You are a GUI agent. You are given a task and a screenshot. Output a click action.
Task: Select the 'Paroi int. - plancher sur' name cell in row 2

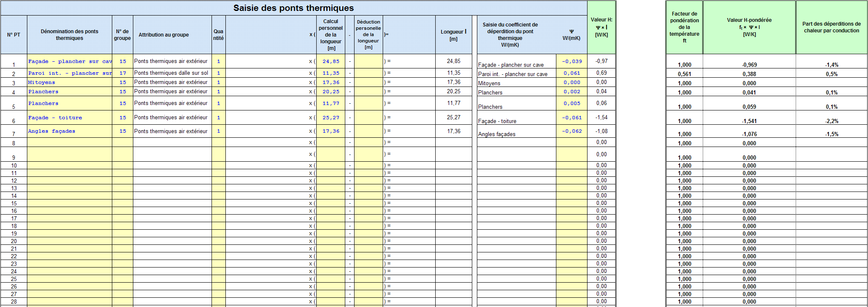[x=70, y=73]
